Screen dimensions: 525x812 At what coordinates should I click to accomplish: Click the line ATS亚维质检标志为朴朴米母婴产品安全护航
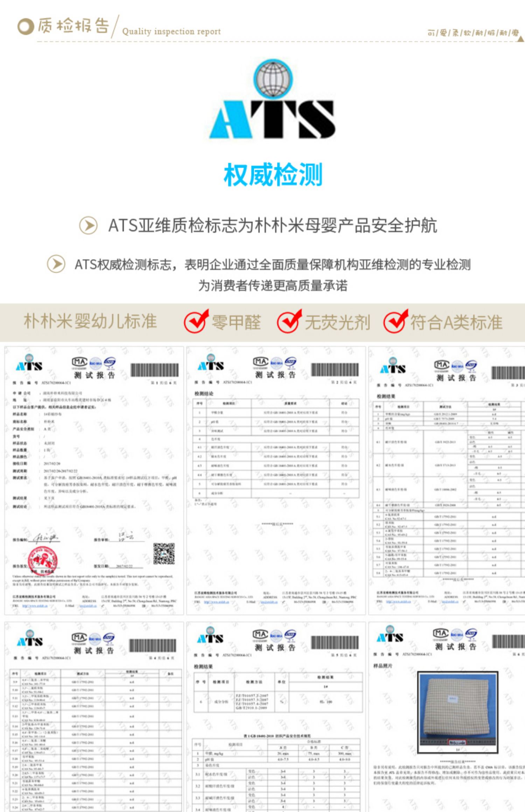273,226
